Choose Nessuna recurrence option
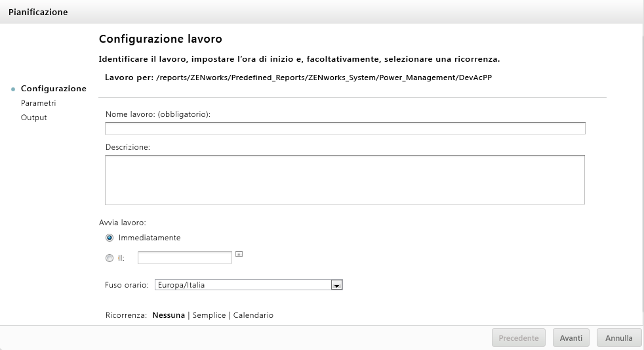Screen dimensions: 644x350 tap(169, 315)
